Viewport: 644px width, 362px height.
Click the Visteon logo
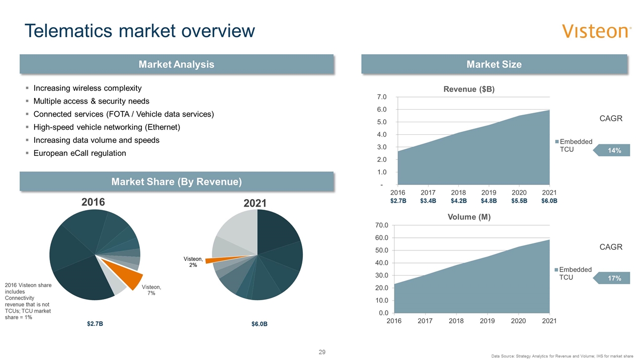pyautogui.click(x=597, y=31)
